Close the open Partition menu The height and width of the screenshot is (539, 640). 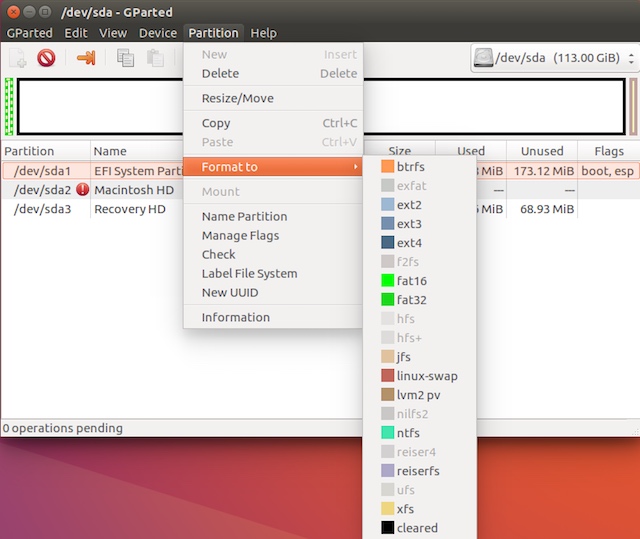point(213,33)
